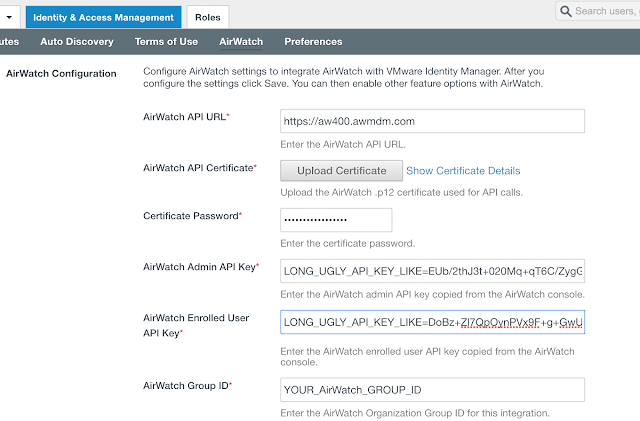Select the Identity & Access Management tab
Screen dimensions: 640x421
click(103, 17)
